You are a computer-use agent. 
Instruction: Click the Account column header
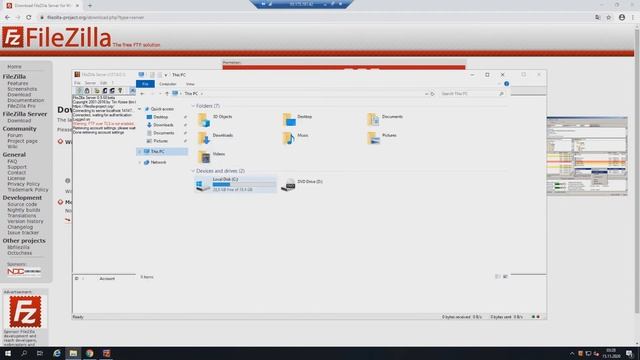107,279
